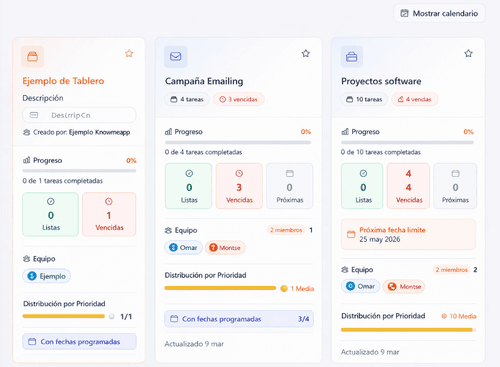The height and width of the screenshot is (367, 500).
Task: Select the 10 tareas chip
Action: click(364, 99)
